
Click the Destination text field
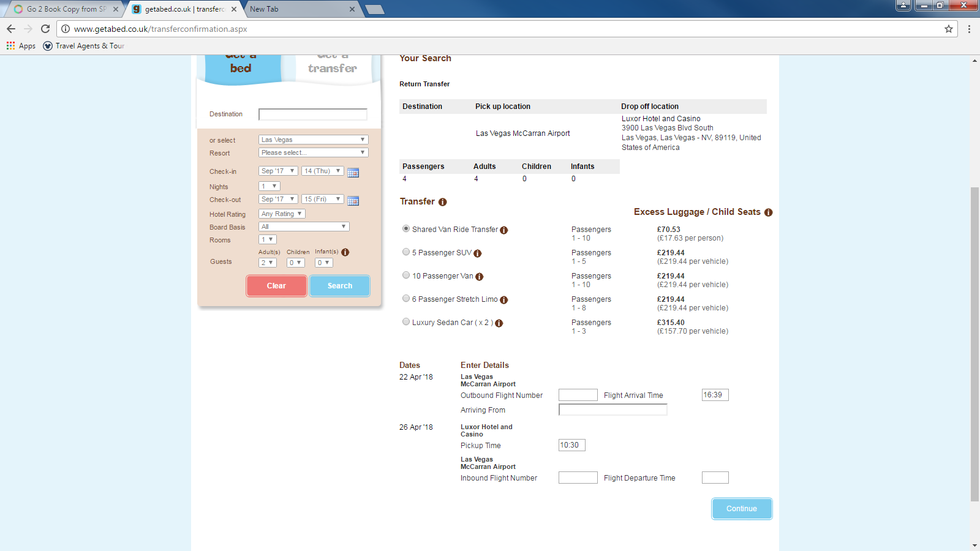313,114
